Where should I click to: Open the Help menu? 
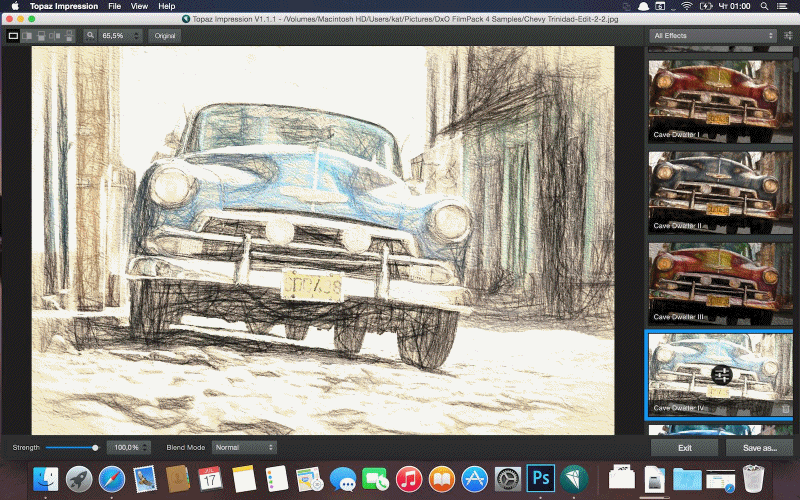(x=167, y=6)
